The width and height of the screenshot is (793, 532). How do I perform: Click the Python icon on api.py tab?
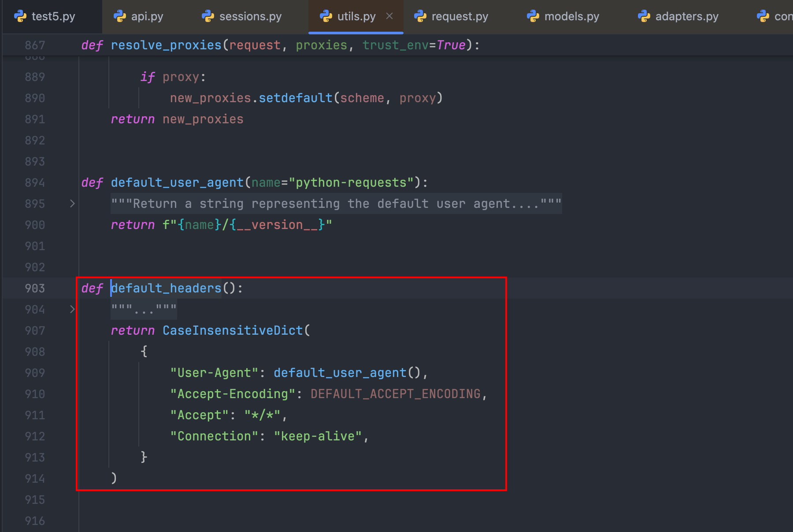120,17
